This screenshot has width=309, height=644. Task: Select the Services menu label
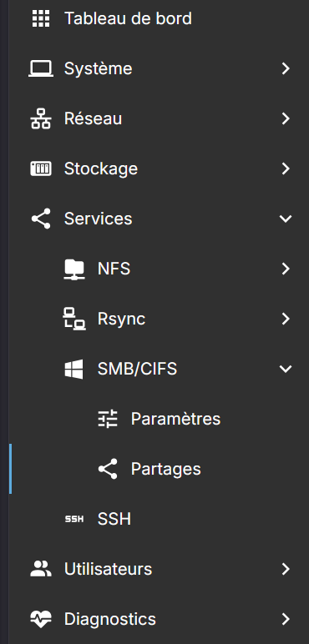tap(99, 219)
